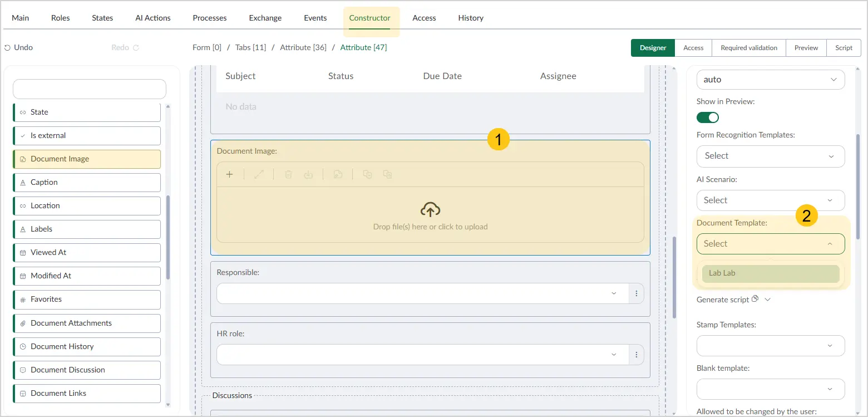Image resolution: width=868 pixels, height=417 pixels.
Task: Switch to the Main tab
Action: point(21,18)
